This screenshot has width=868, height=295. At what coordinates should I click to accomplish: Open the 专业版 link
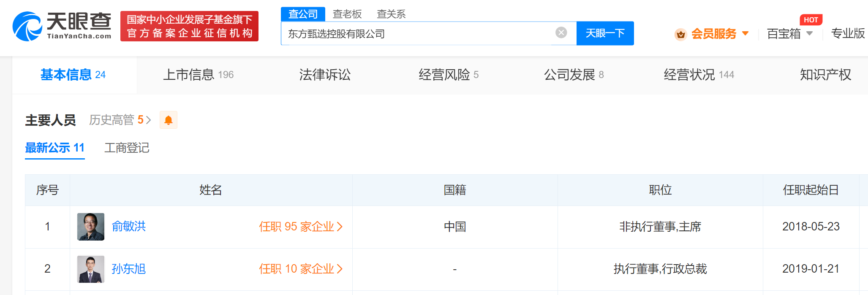848,33
